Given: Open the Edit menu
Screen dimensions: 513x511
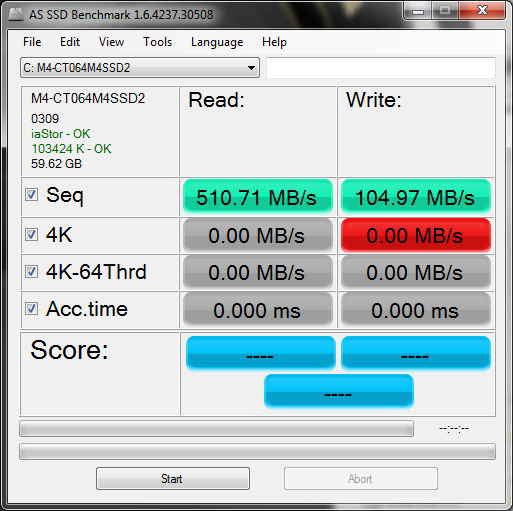Looking at the screenshot, I should pyautogui.click(x=70, y=42).
